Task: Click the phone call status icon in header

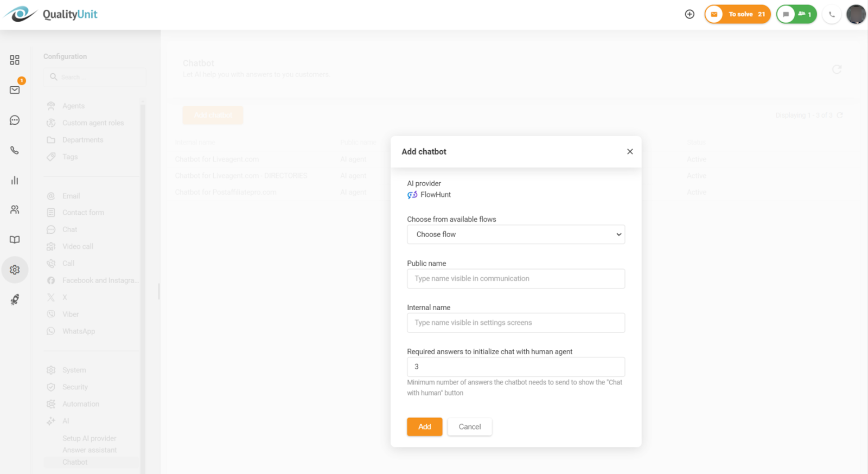Action: (x=832, y=14)
